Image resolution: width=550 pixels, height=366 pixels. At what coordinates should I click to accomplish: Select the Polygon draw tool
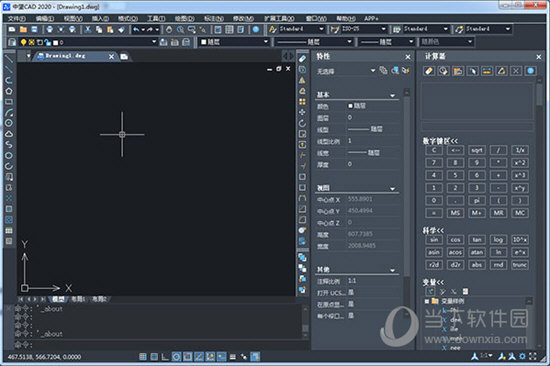(9, 91)
